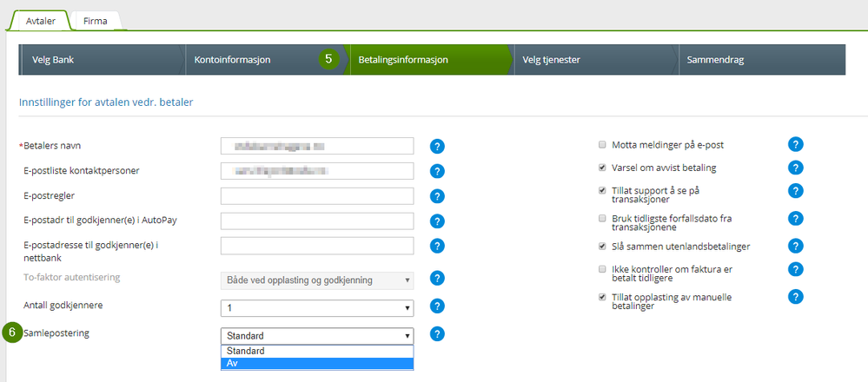Open help icon for Tillat support å se
The height and width of the screenshot is (382, 868).
(796, 191)
